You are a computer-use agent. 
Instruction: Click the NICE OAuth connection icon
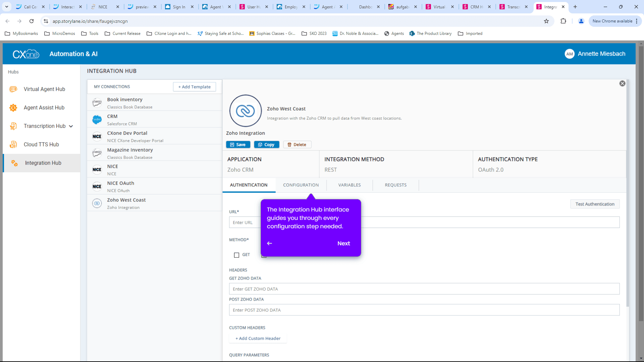coord(97,186)
